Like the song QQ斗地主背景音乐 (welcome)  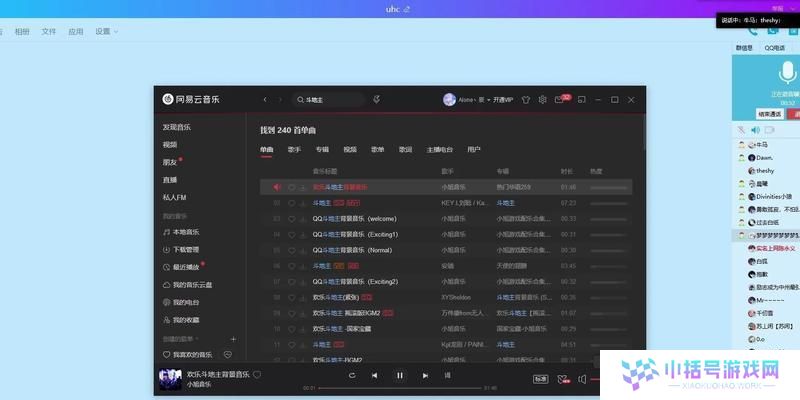pos(292,219)
